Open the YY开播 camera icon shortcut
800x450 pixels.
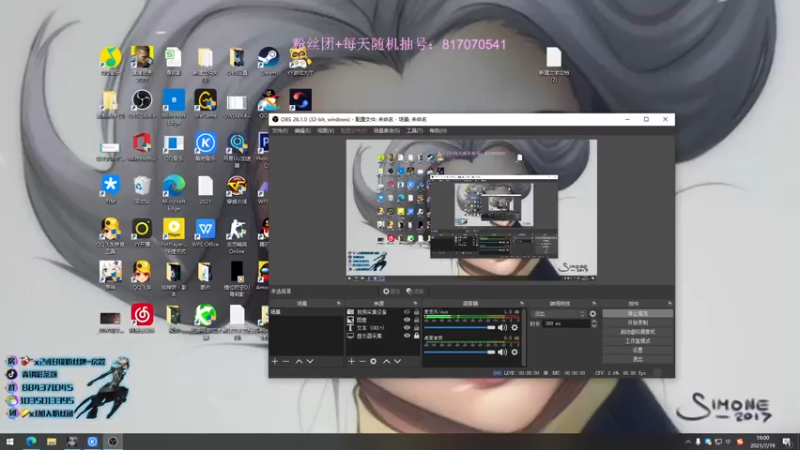coord(142,233)
